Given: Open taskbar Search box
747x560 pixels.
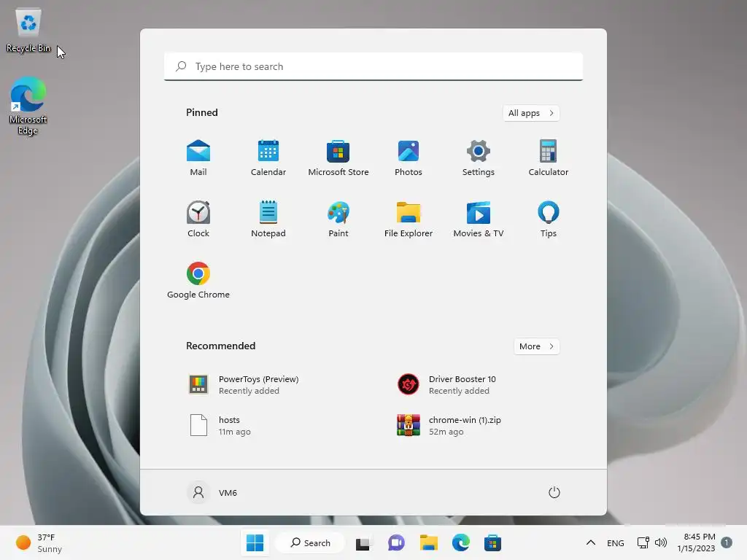Looking at the screenshot, I should point(310,542).
